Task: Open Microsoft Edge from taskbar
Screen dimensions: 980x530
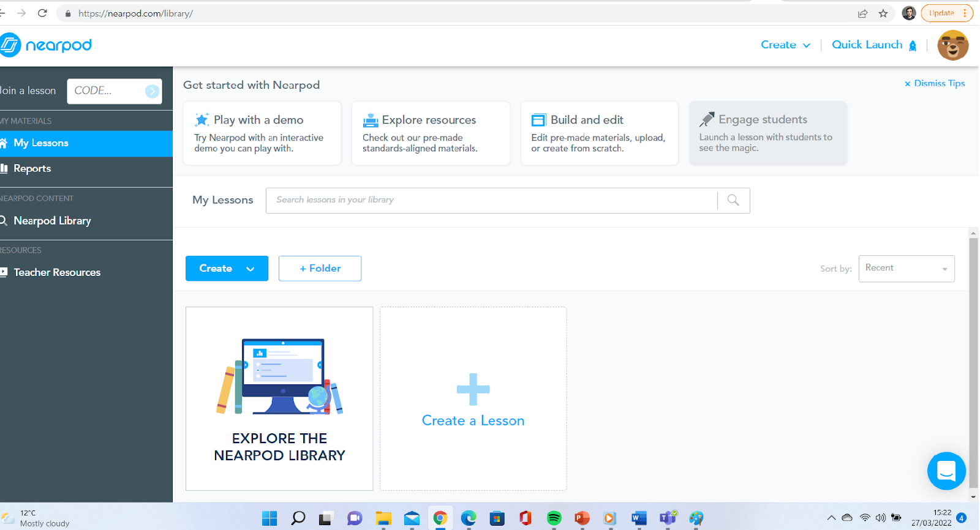Action: [x=469, y=518]
